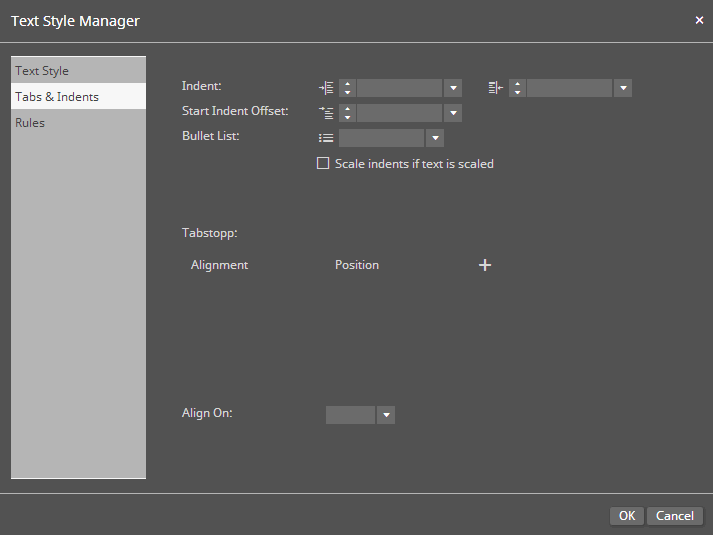Add a new tab stop with plus icon
713x535 pixels.
pyautogui.click(x=485, y=265)
